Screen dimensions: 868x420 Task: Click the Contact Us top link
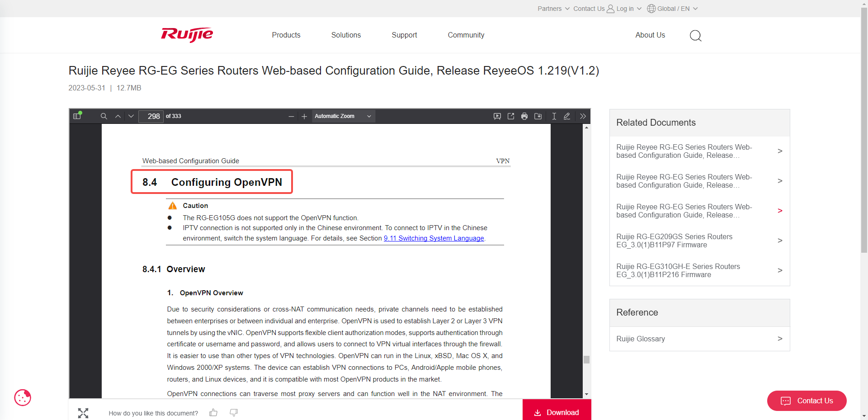[589, 9]
